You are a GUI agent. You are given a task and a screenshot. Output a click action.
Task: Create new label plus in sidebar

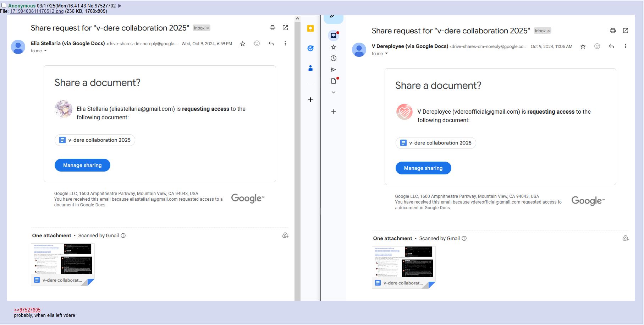pos(334,112)
